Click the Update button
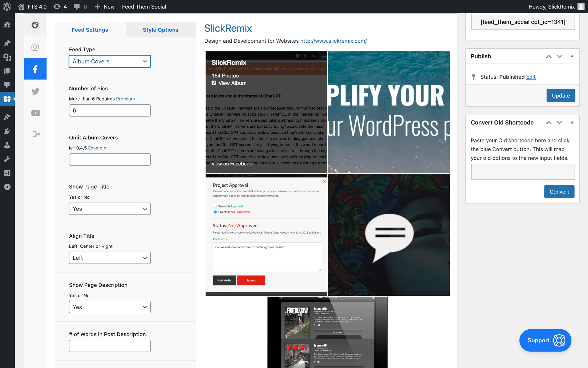This screenshot has width=588, height=368. point(560,96)
